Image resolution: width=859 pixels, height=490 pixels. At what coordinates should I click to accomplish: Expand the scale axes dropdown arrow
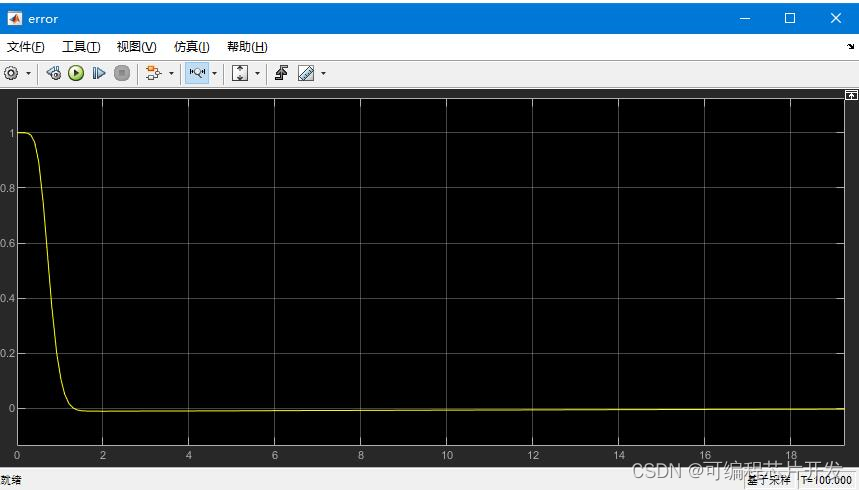coord(257,73)
